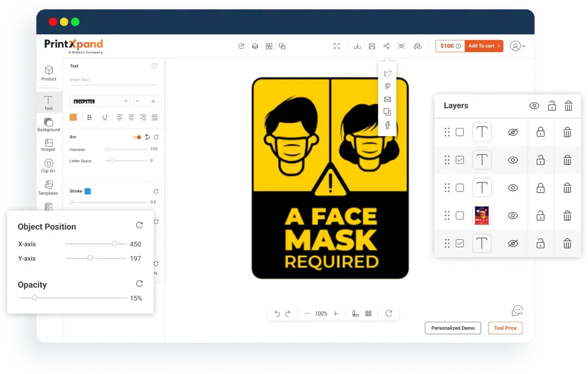
Task: Open the Creepster font dropdown
Action: [100, 101]
